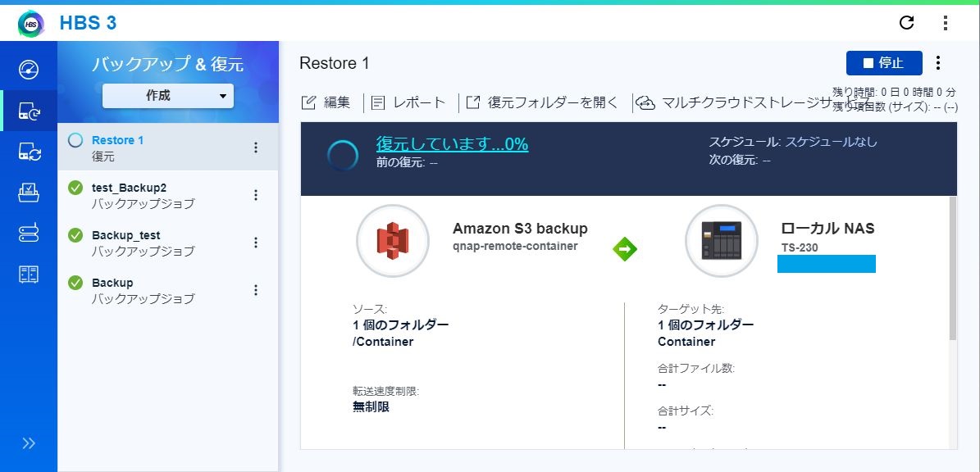
Task: Open マルチクラウドストレージ link
Action: click(x=753, y=103)
